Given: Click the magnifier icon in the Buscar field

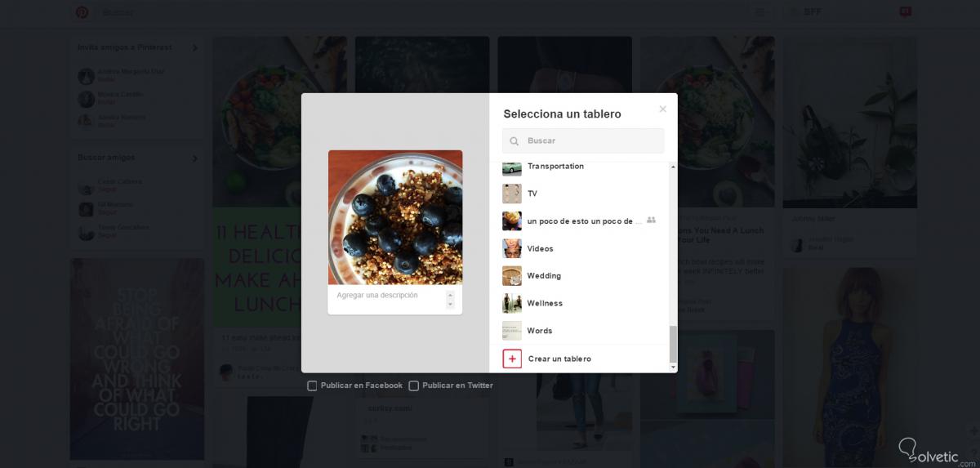Looking at the screenshot, I should [514, 141].
